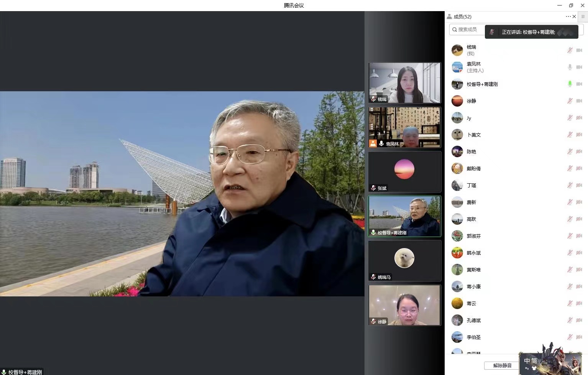Image resolution: width=588 pixels, height=375 pixels.
Task: Click the green microphone icon for 校督导+蒋建刚
Action: pyautogui.click(x=570, y=84)
